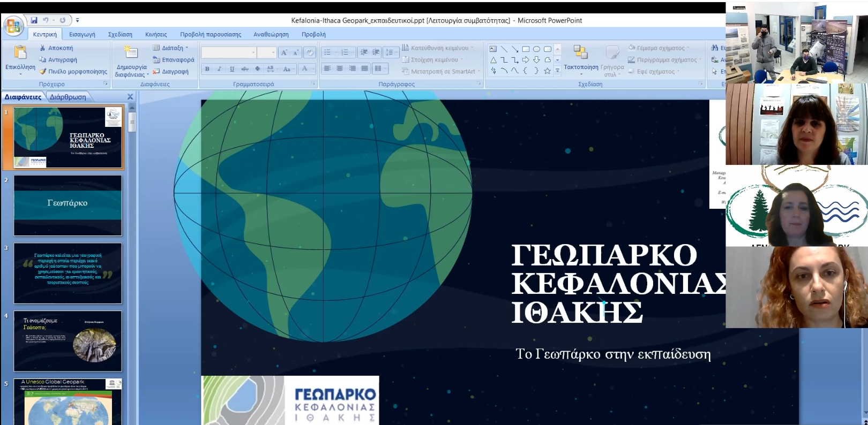Select the isosceles triangle shape
The image size is (868, 425).
493,59
